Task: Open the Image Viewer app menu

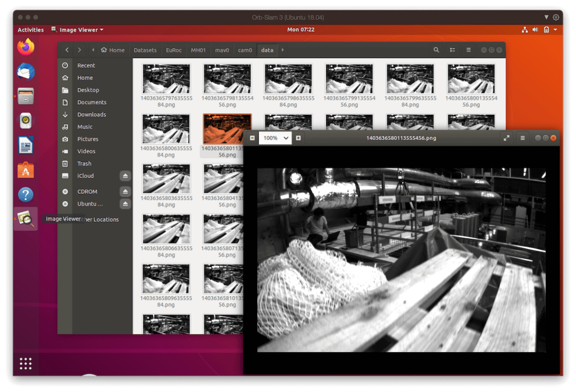Action: pos(78,30)
